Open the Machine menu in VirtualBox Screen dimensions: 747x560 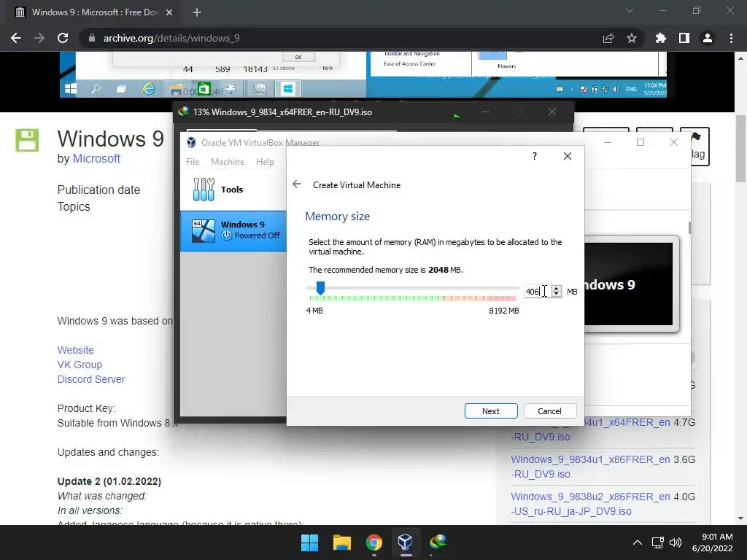228,161
